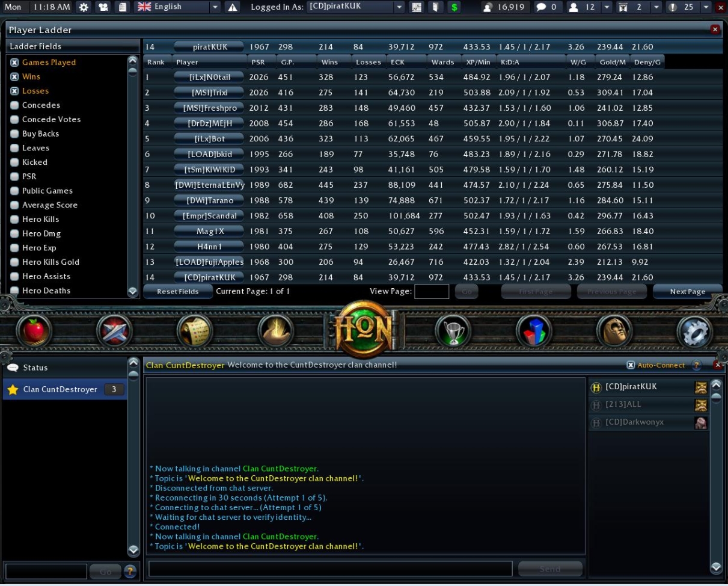
Task: Open the glowing hand icon
Action: (x=275, y=331)
